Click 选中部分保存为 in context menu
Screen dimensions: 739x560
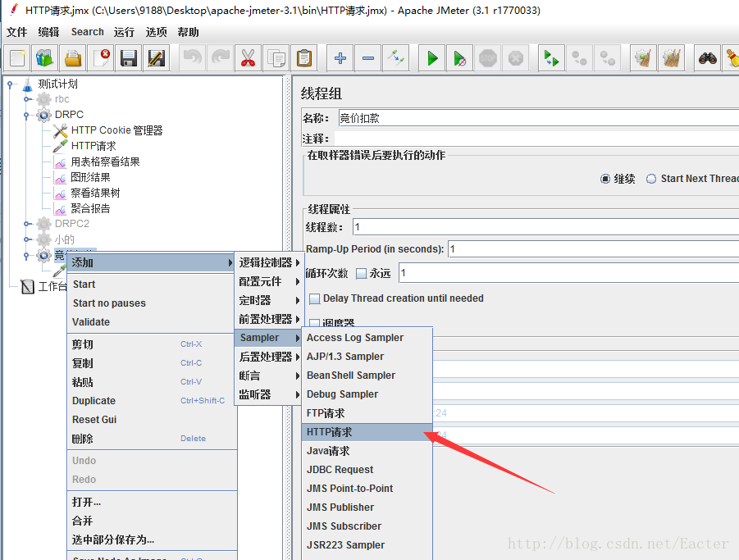[x=153, y=540]
